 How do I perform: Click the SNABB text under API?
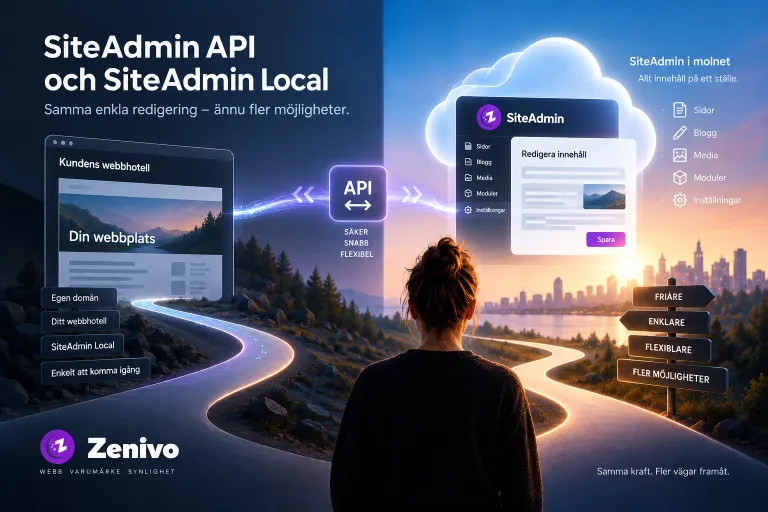(x=356, y=243)
